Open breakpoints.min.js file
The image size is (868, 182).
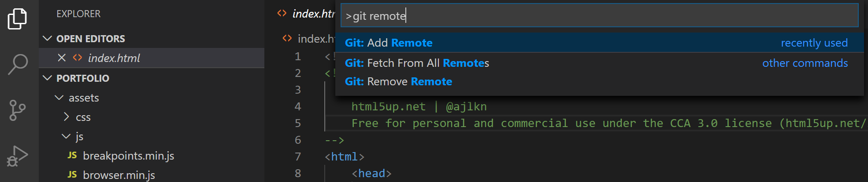pyautogui.click(x=128, y=156)
